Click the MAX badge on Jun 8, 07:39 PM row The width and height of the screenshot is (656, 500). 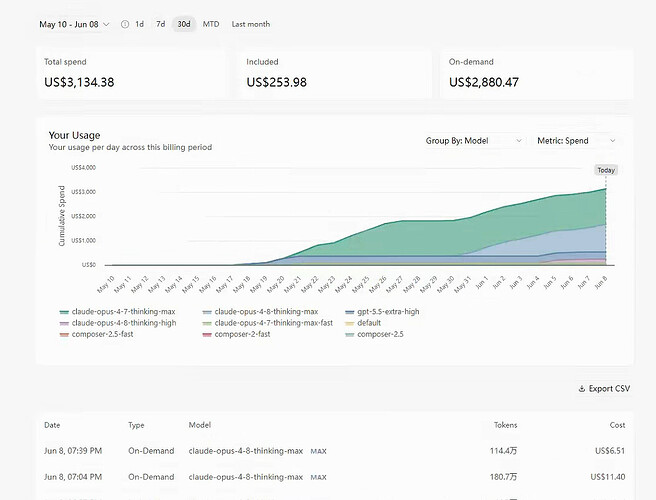pyautogui.click(x=318, y=451)
